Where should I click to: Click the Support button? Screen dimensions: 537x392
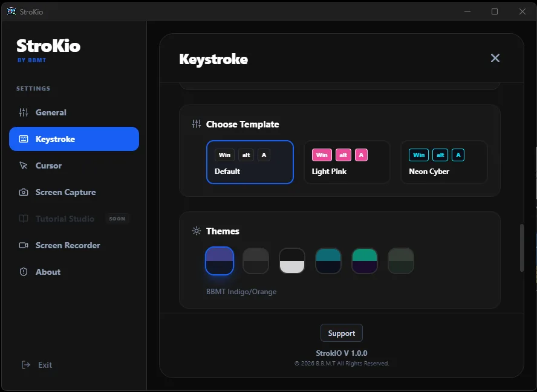[342, 333]
